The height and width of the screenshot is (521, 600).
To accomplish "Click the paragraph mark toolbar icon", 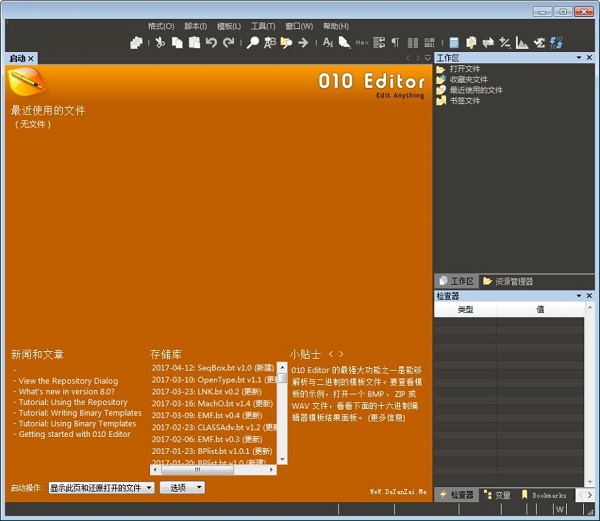I will [394, 42].
